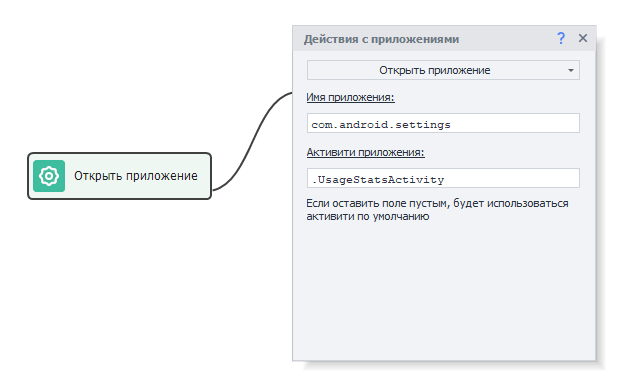634x378 pixels.
Task: Click the light green node background right of the label
Action: [204, 176]
